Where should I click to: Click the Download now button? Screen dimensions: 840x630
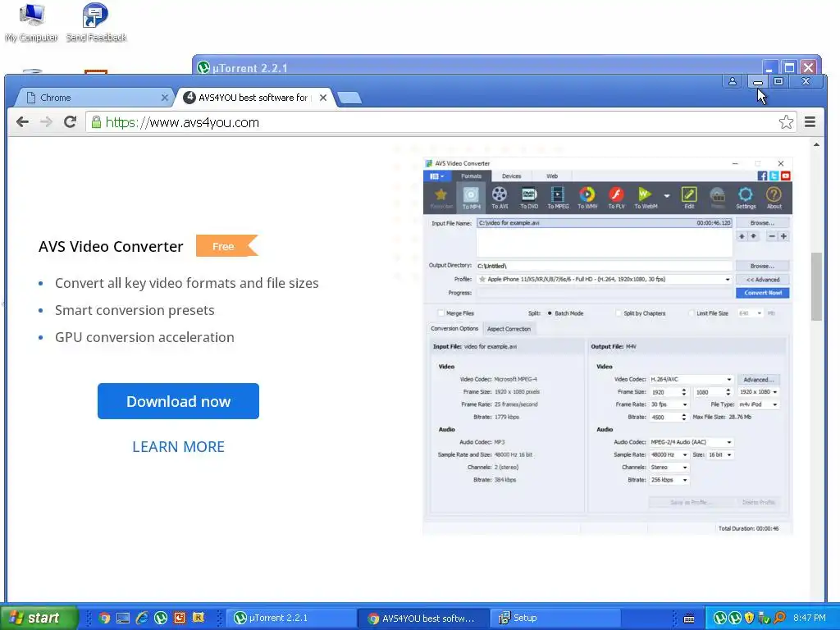pos(178,401)
